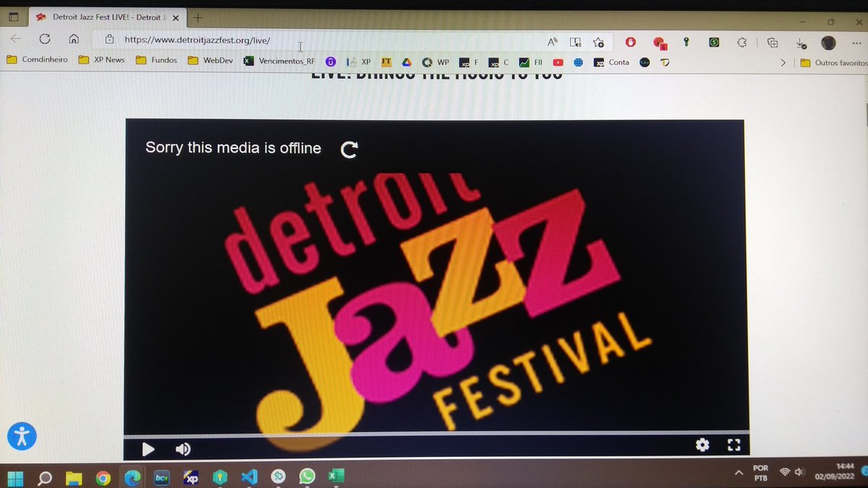Open Read Aloud in the address bar
The width and height of the screenshot is (868, 488).
[x=553, y=42]
